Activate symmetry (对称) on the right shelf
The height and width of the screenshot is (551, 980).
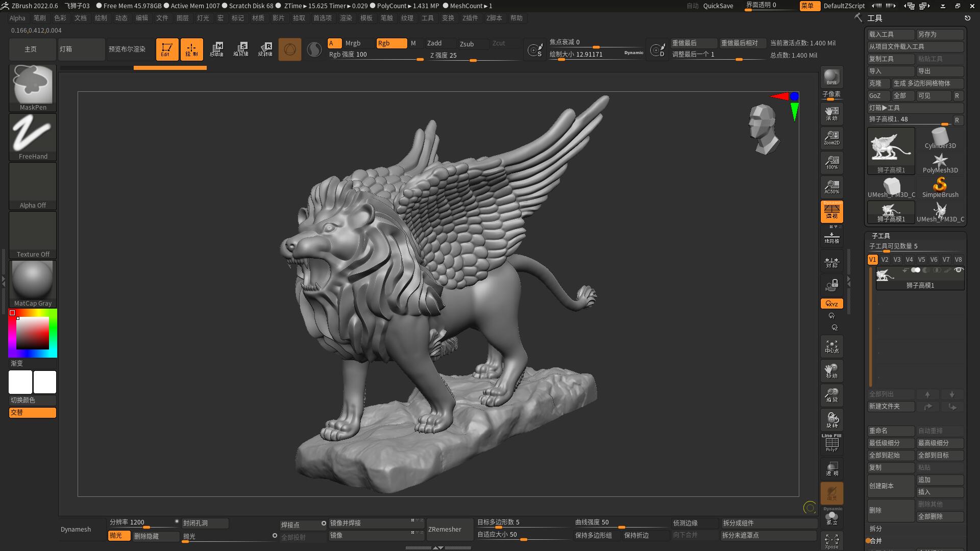(831, 262)
